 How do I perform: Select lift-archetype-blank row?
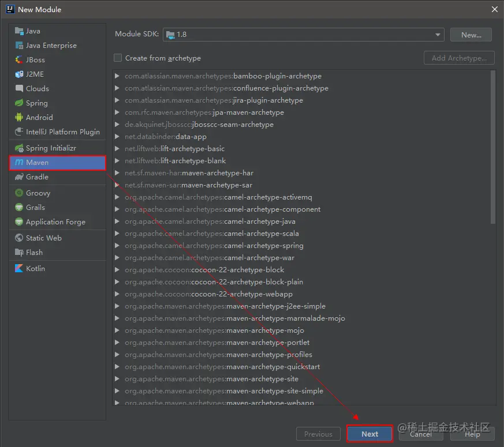tap(302, 161)
